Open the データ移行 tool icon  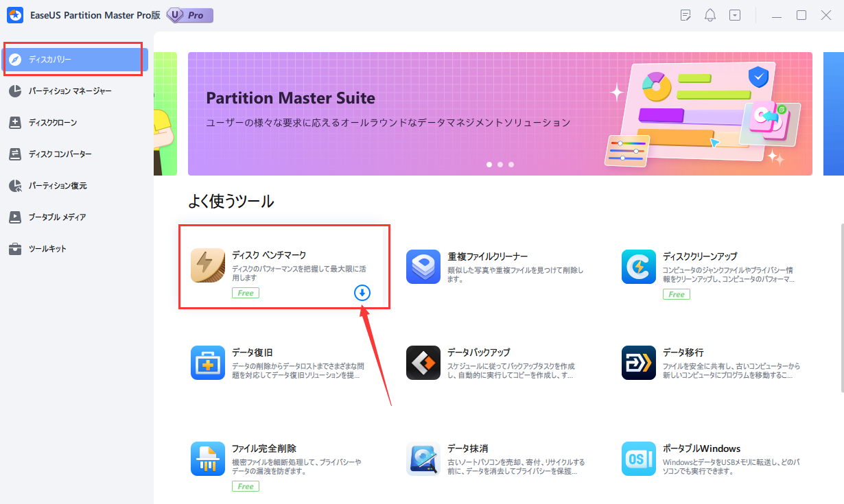point(638,363)
